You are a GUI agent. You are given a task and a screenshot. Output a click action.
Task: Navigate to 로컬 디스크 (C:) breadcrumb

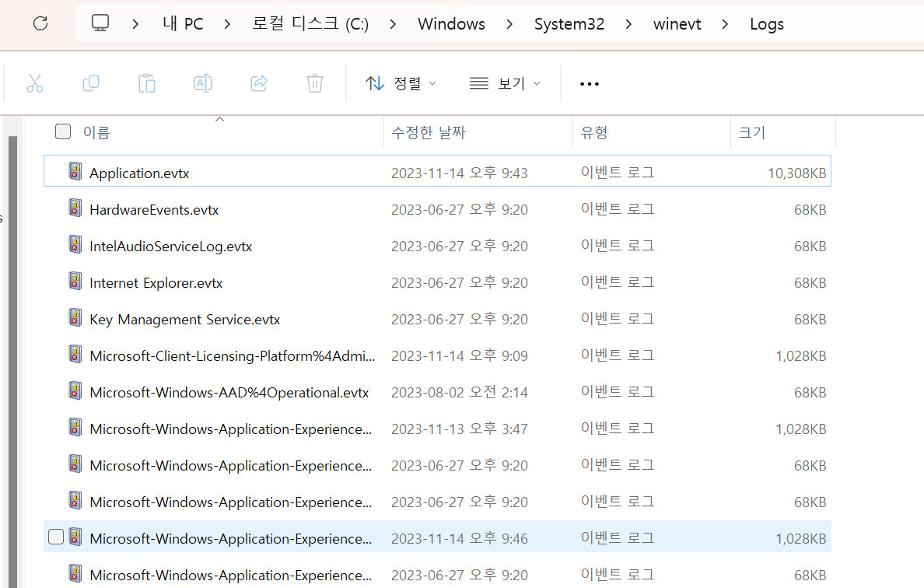(x=310, y=24)
